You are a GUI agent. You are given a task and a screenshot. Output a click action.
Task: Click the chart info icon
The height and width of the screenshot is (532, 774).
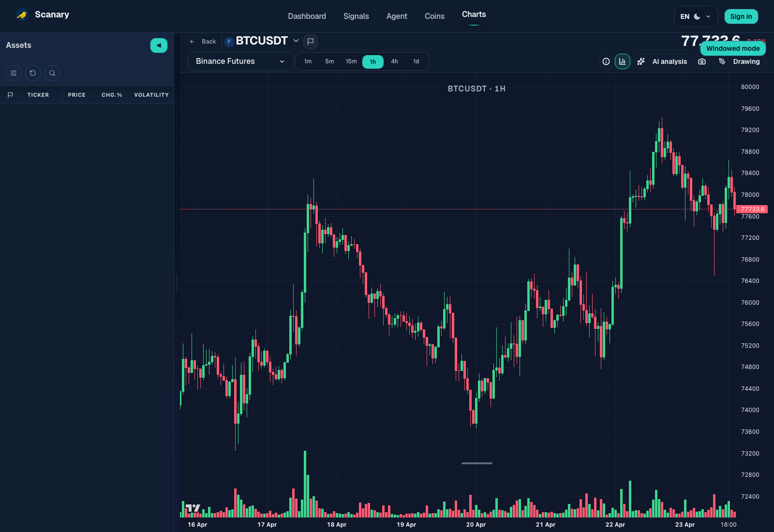pos(606,61)
